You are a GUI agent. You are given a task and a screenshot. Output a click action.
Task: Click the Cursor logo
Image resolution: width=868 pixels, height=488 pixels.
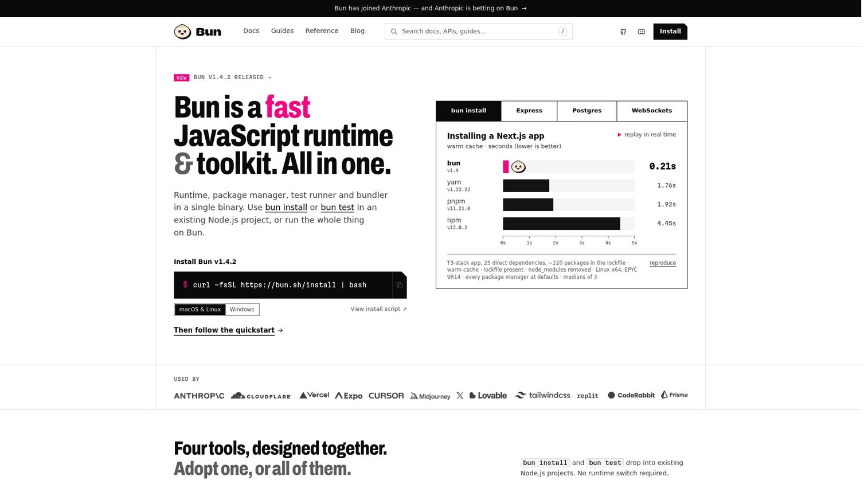click(386, 396)
